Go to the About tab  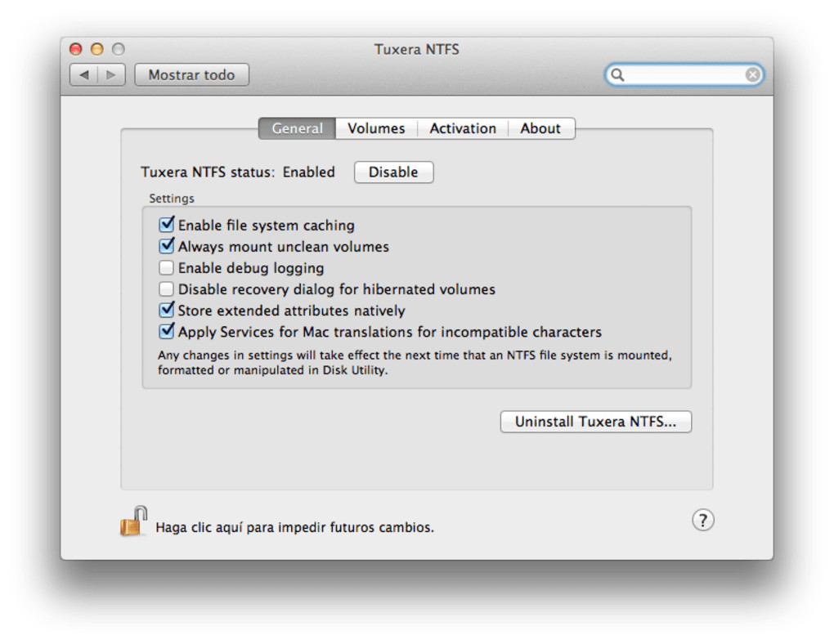point(540,128)
